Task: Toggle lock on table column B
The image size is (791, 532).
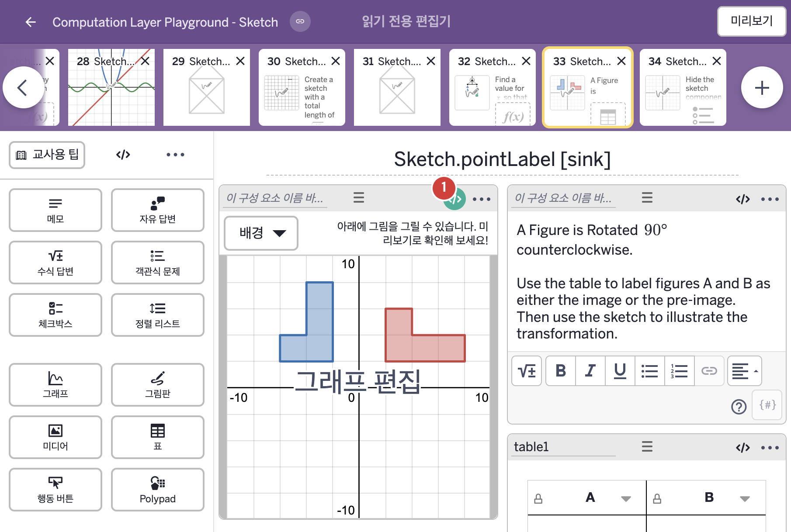Action: [x=657, y=498]
